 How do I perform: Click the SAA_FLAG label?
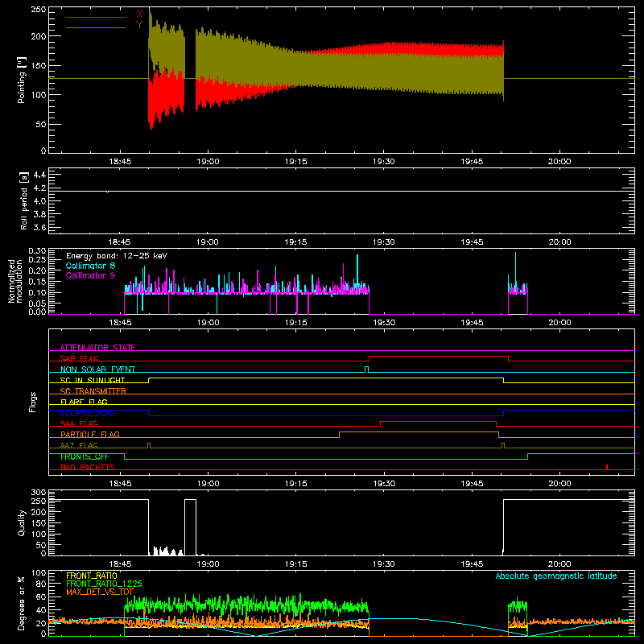click(79, 423)
